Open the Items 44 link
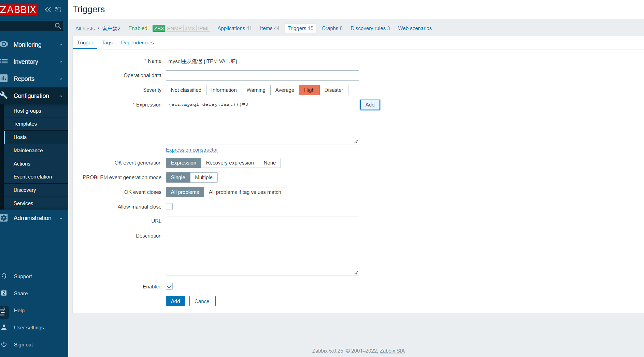This screenshot has height=357, width=644. point(270,28)
